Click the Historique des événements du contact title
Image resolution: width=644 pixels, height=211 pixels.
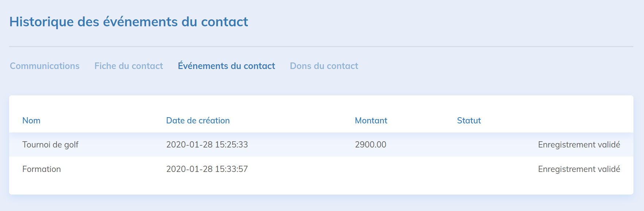click(129, 22)
